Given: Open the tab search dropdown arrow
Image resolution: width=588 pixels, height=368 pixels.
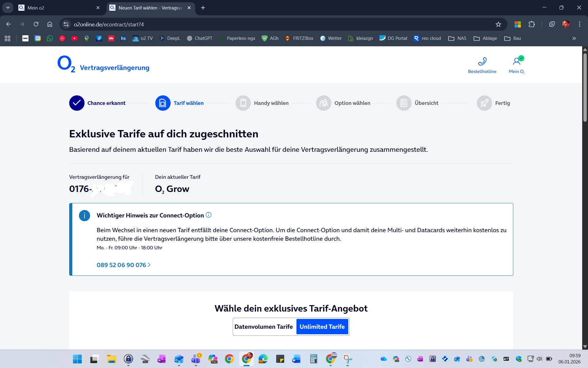Looking at the screenshot, I should click(x=8, y=8).
